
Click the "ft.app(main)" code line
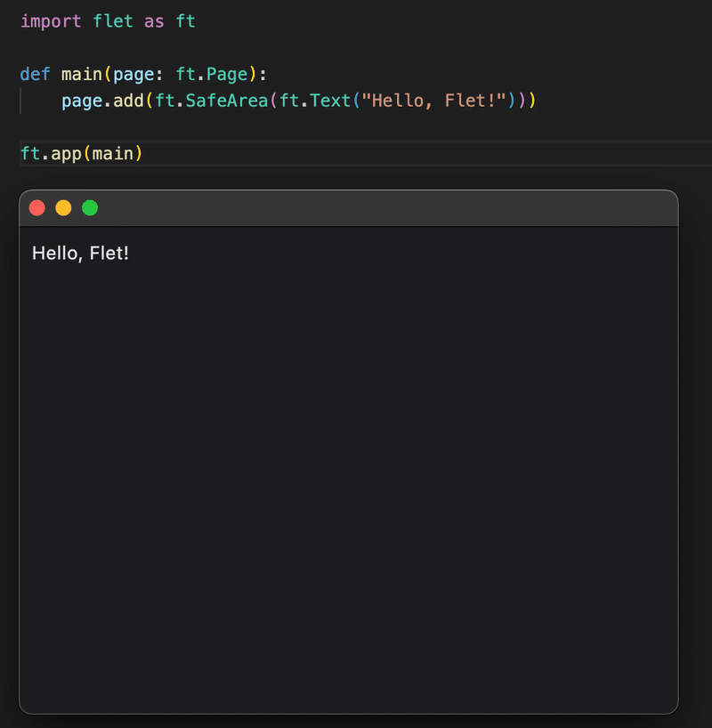(82, 154)
